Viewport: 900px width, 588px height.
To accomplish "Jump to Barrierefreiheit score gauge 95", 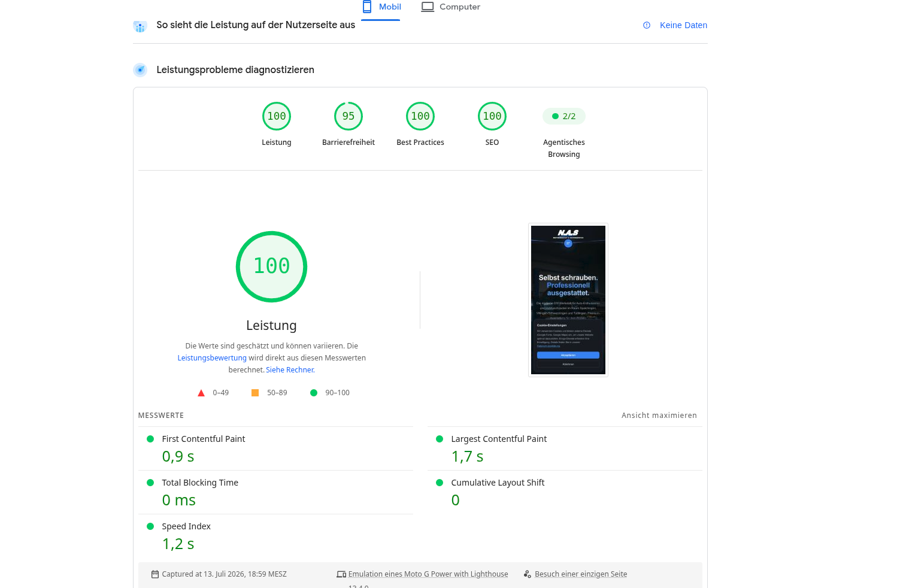I will click(349, 116).
